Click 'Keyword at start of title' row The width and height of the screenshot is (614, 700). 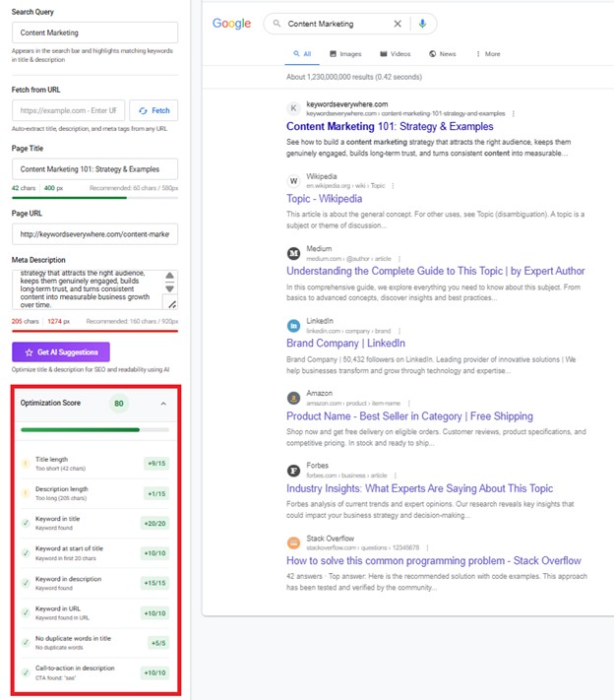pyautogui.click(x=94, y=553)
